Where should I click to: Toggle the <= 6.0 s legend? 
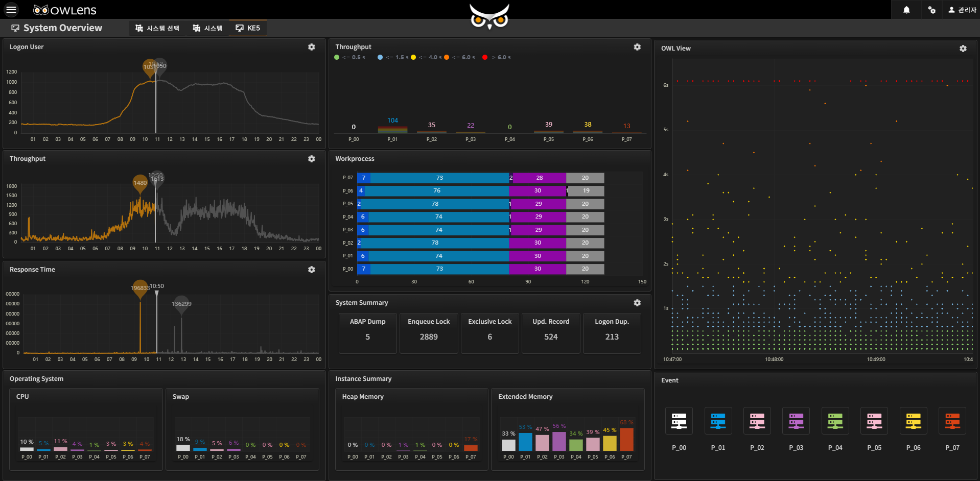[459, 57]
